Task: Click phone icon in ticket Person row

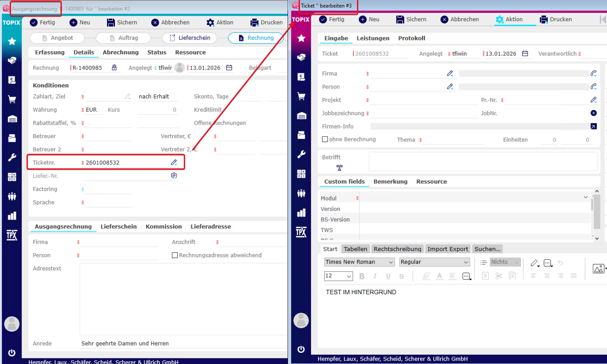Action: coord(593,87)
